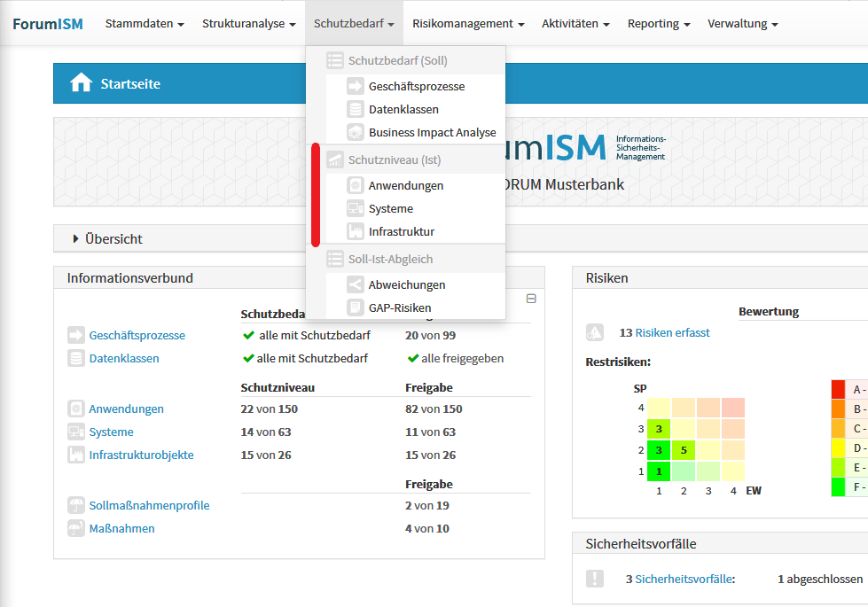868x607 pixels.
Task: Click the Infrastrukturobjekte factory icon
Action: coord(75,455)
